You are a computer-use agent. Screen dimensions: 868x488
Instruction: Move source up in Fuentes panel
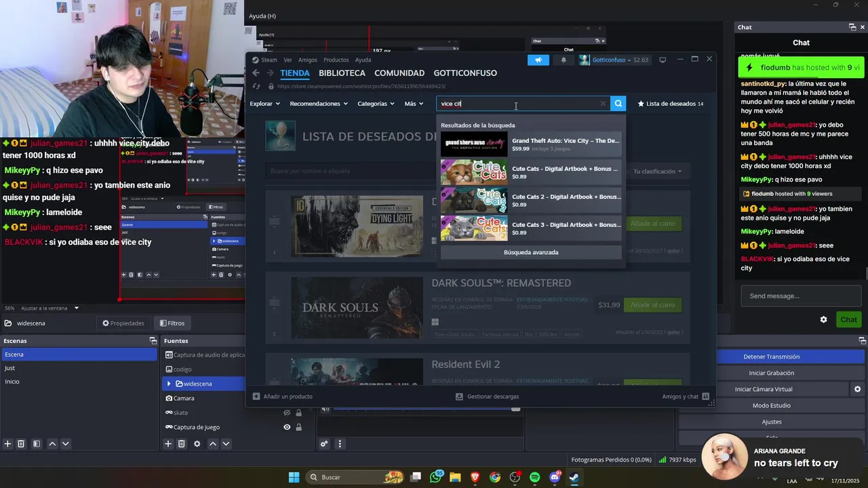pyautogui.click(x=213, y=444)
